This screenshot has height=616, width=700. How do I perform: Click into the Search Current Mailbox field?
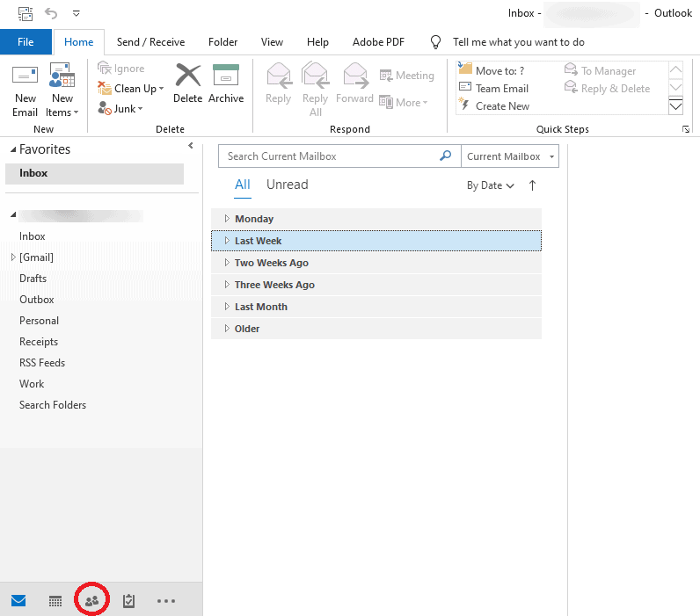coord(330,156)
